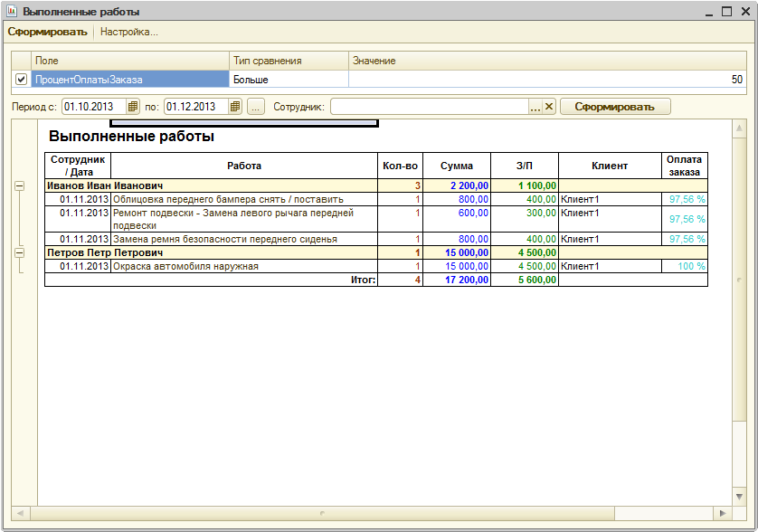Click the period selection ellipsis button
758x532 pixels.
[x=256, y=107]
